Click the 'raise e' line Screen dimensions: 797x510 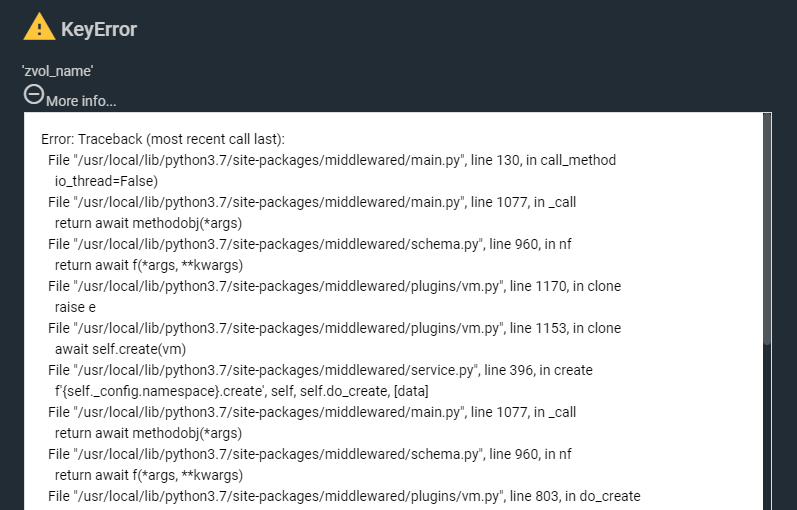coord(75,307)
